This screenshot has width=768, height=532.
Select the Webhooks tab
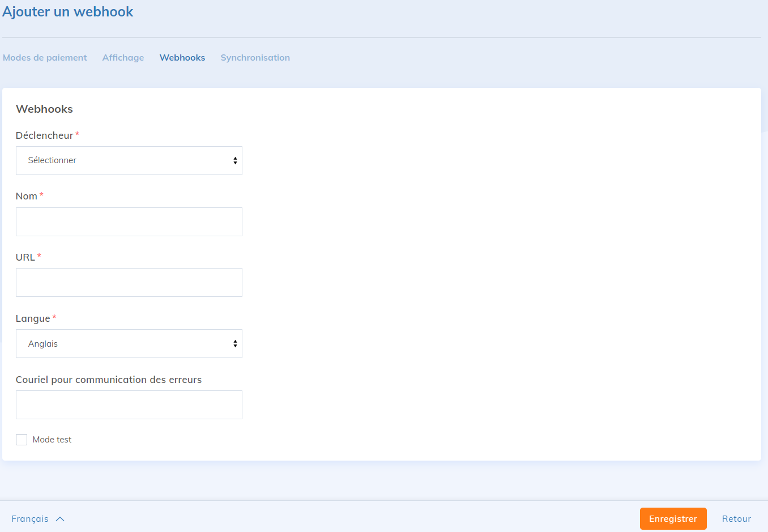click(182, 58)
